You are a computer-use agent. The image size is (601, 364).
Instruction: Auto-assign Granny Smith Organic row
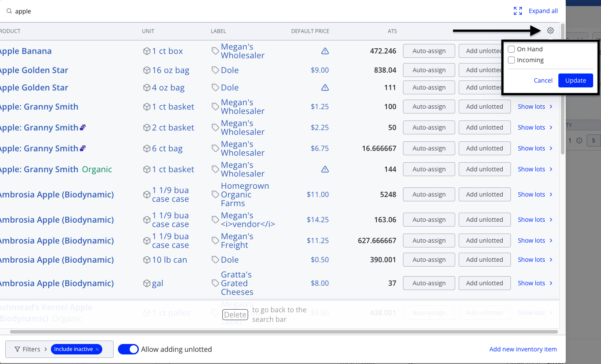(x=429, y=169)
